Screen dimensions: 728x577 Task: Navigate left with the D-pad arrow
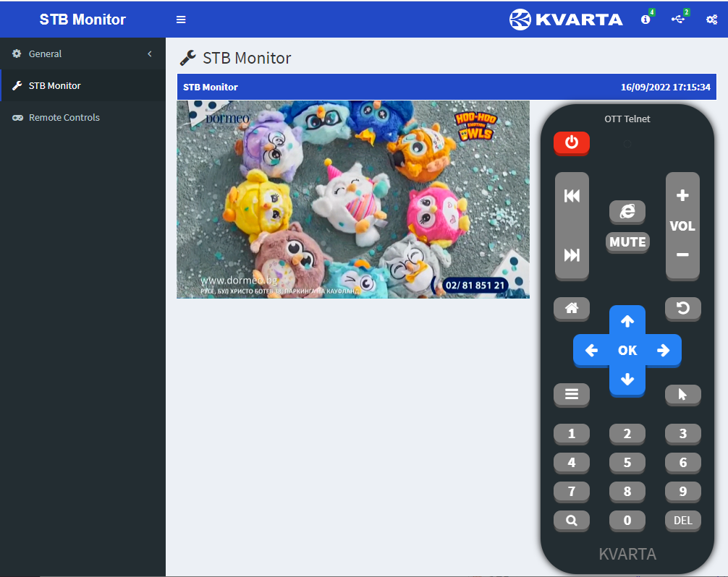[591, 350]
